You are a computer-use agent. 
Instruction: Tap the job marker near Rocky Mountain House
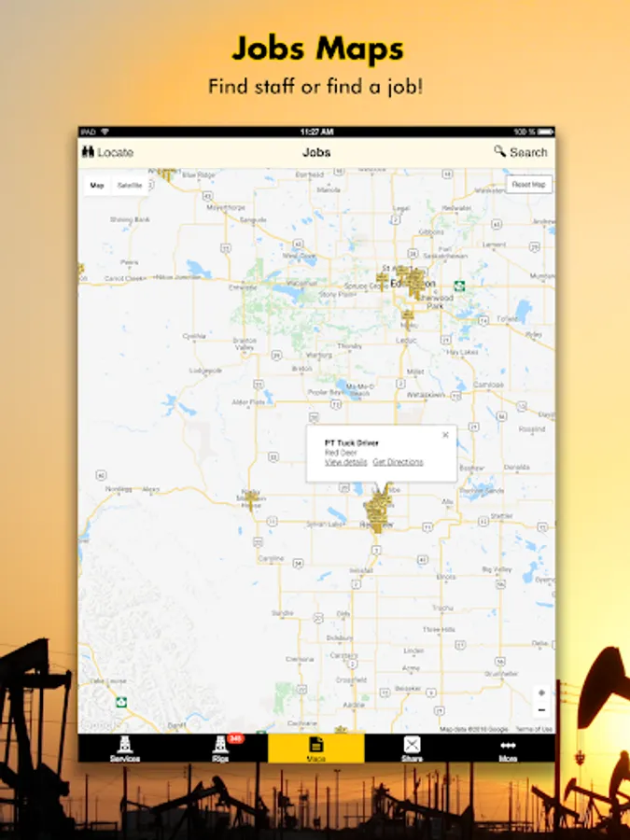(x=251, y=498)
